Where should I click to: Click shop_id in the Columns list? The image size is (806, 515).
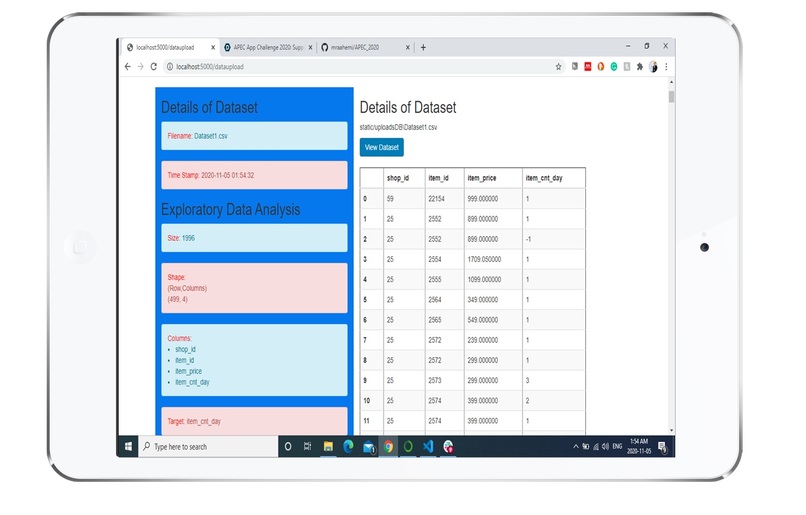[x=185, y=349]
